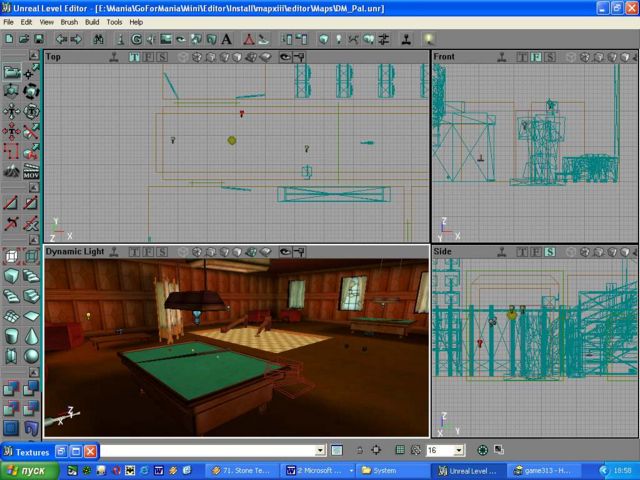
Task: Open the Edit menu
Action: pos(26,22)
